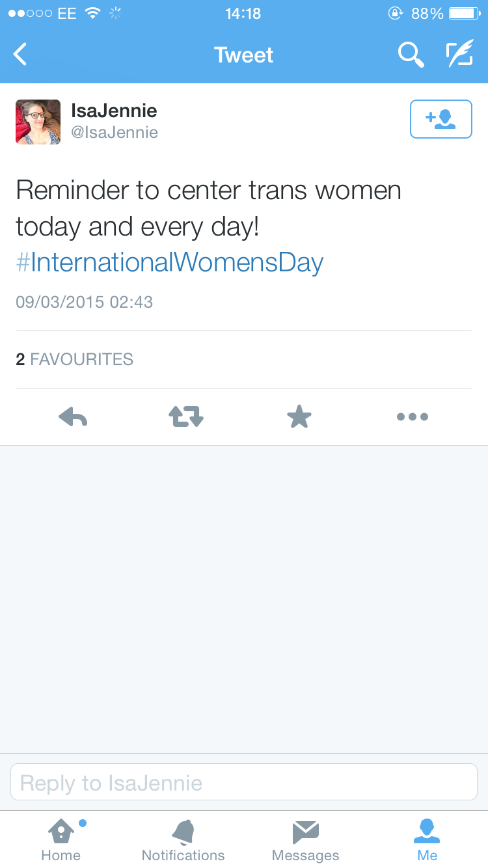Compose a new tweet via quill icon

pyautogui.click(x=459, y=55)
